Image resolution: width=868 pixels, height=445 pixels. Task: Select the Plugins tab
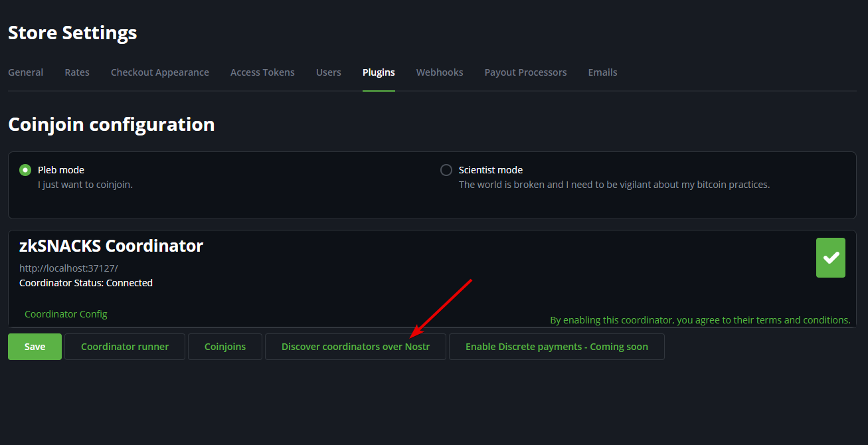pos(379,72)
